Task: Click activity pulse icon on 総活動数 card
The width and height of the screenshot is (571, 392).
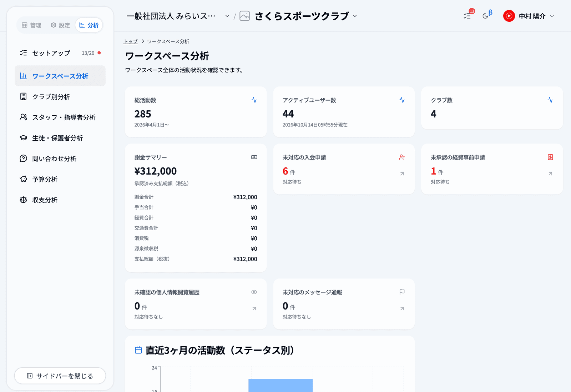Action: point(254,100)
